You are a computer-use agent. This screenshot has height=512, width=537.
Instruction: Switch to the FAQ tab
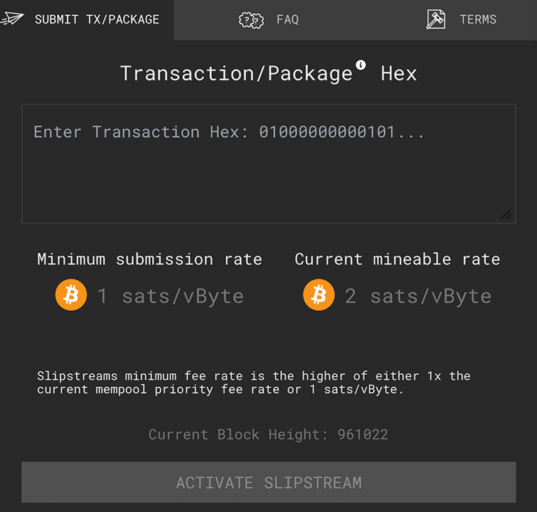click(268, 20)
